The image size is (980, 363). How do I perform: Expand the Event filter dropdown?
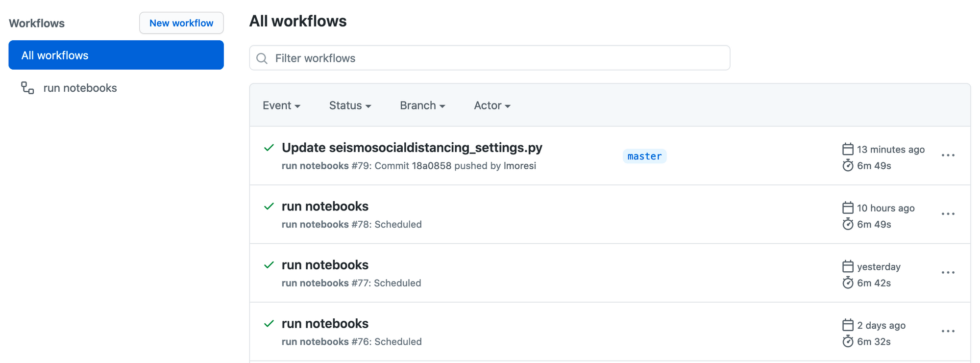[281, 105]
